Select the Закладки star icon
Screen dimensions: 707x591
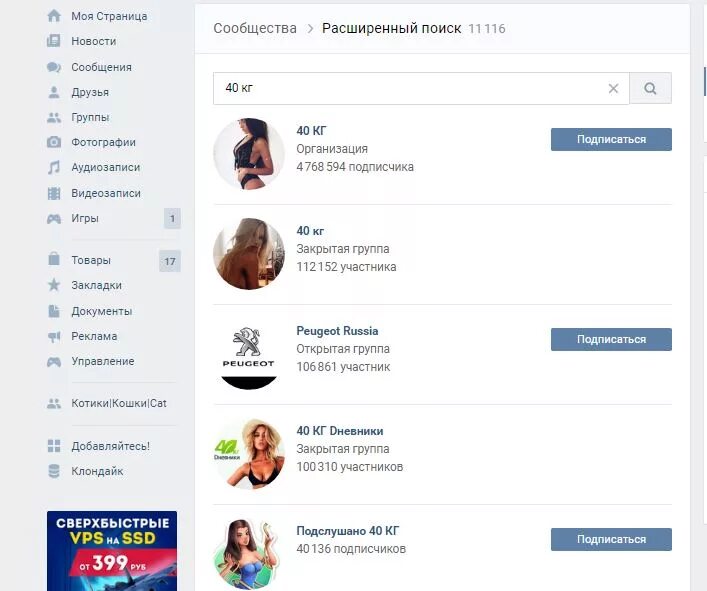(54, 285)
